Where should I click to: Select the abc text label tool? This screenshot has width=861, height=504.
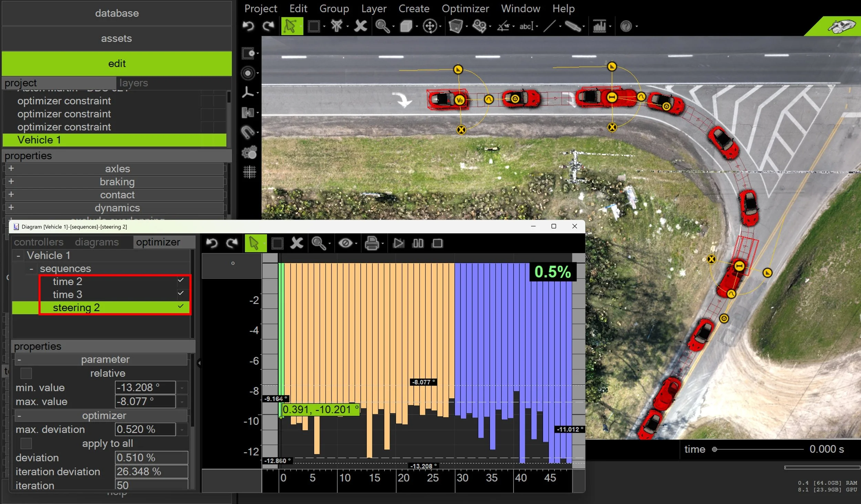(526, 26)
